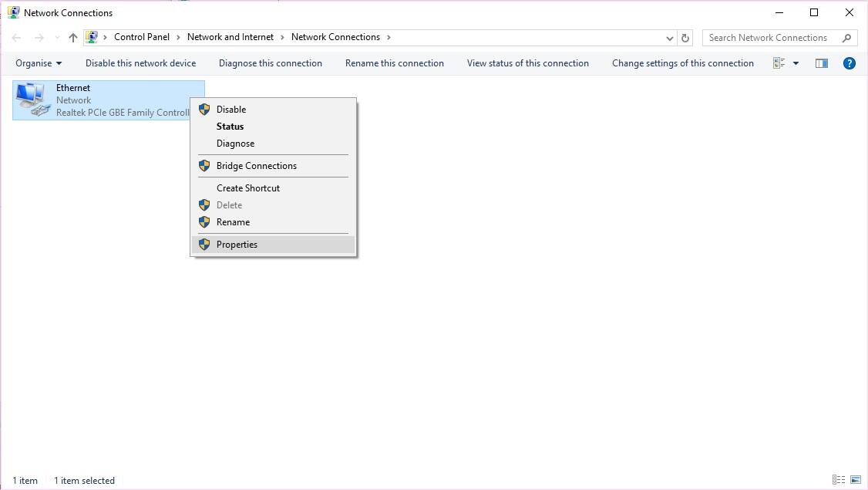Open Help via the question mark icon

[849, 63]
